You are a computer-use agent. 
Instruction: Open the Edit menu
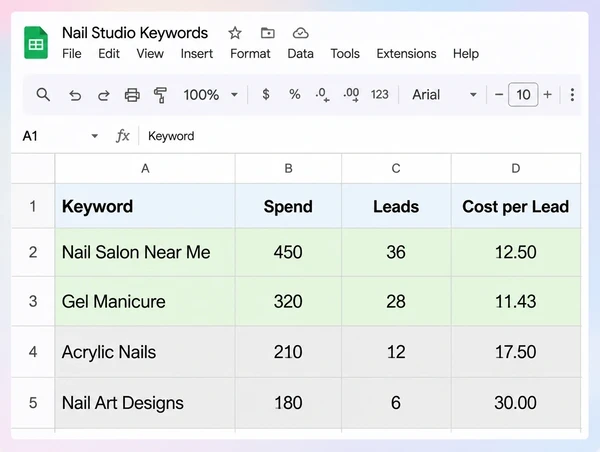point(109,54)
